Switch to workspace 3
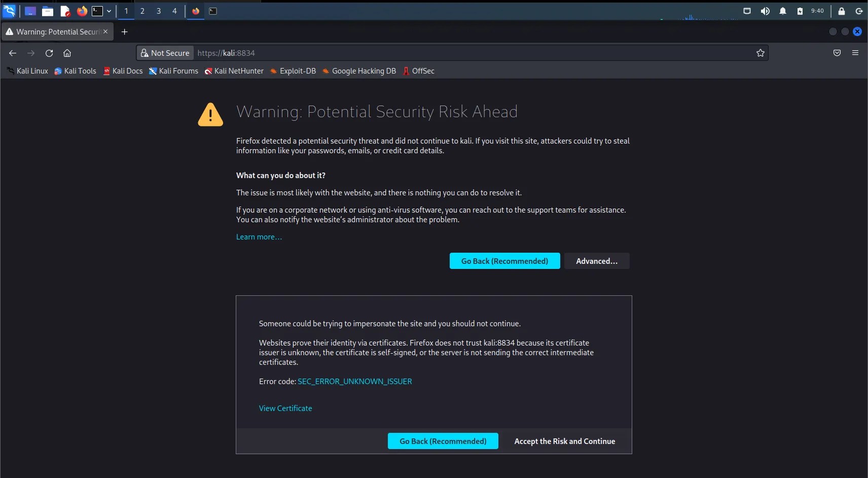This screenshot has height=478, width=868. (x=159, y=11)
